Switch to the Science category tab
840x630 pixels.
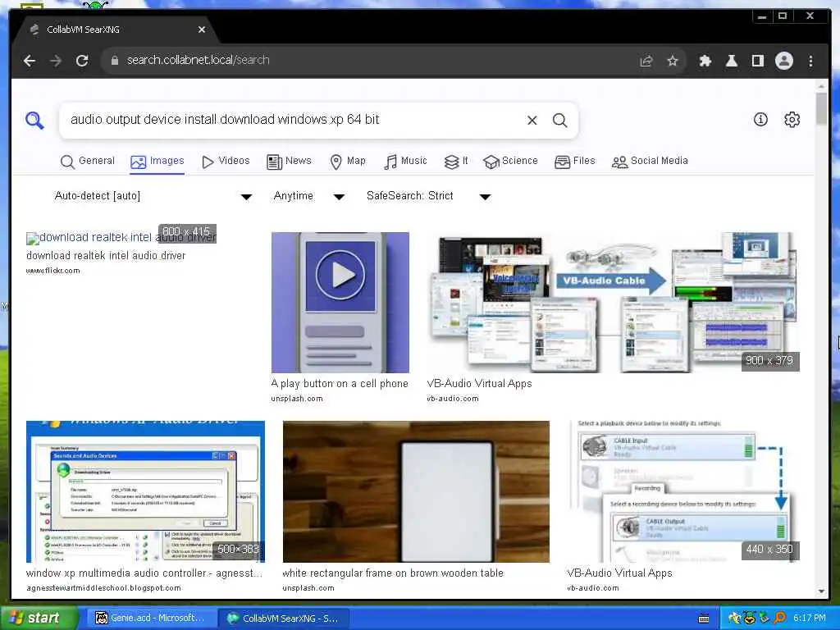tap(510, 162)
